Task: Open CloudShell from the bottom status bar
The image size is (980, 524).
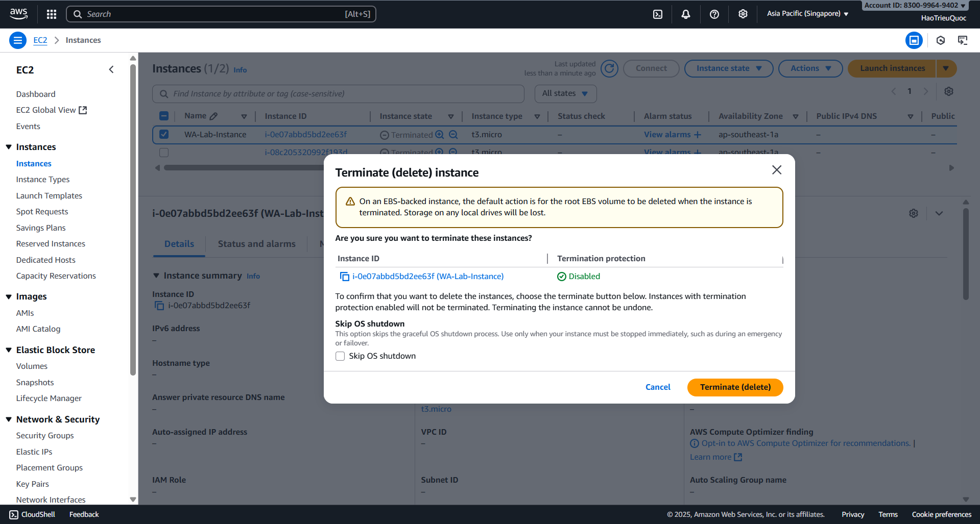Action: (32, 514)
